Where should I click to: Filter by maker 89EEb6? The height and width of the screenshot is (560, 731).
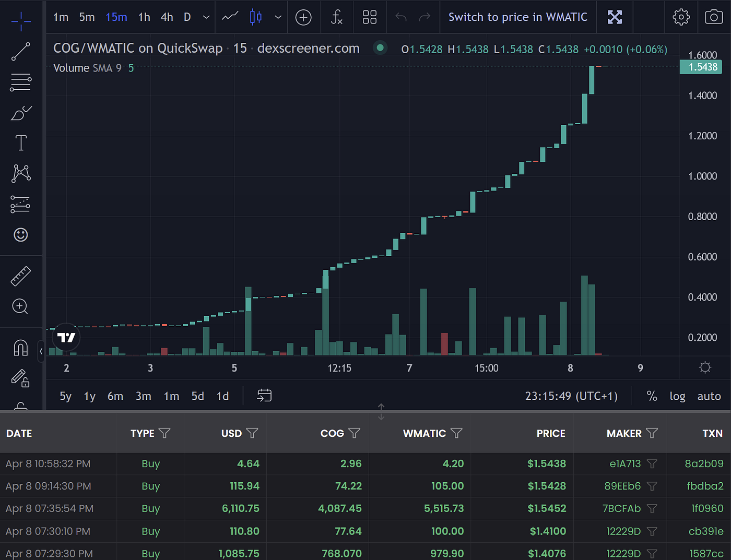tap(652, 486)
